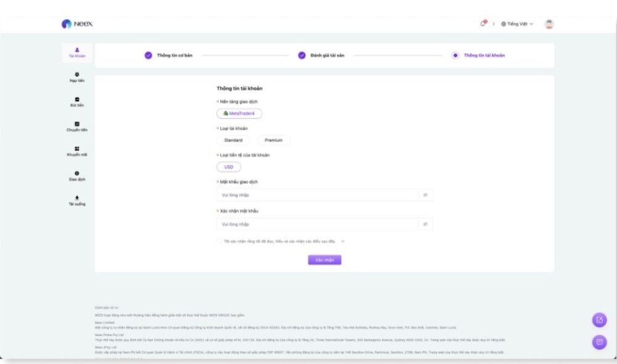Open the Tải xuống downloads page
617x364 pixels.
pyautogui.click(x=77, y=201)
